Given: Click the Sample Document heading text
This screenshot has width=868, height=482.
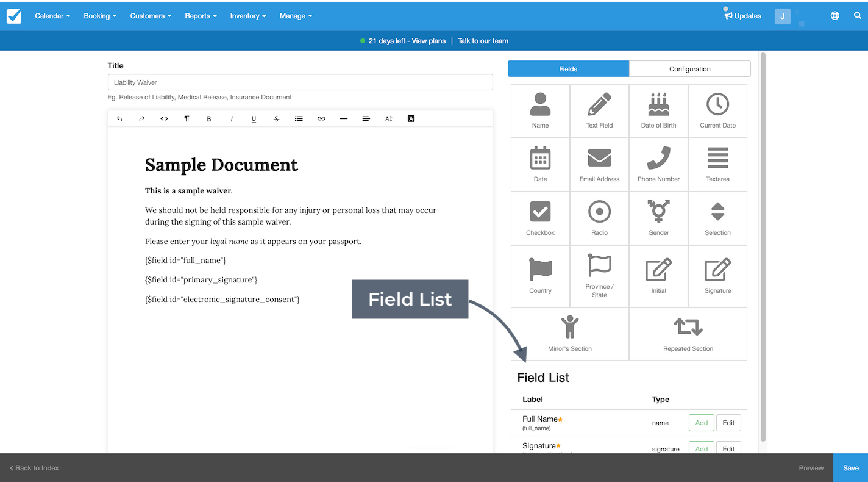Looking at the screenshot, I should click(221, 165).
